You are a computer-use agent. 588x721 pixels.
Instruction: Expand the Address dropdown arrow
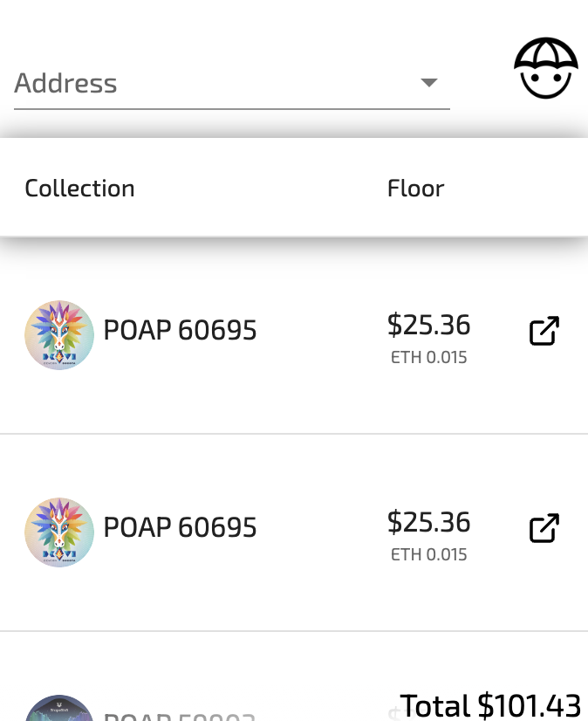pos(428,83)
